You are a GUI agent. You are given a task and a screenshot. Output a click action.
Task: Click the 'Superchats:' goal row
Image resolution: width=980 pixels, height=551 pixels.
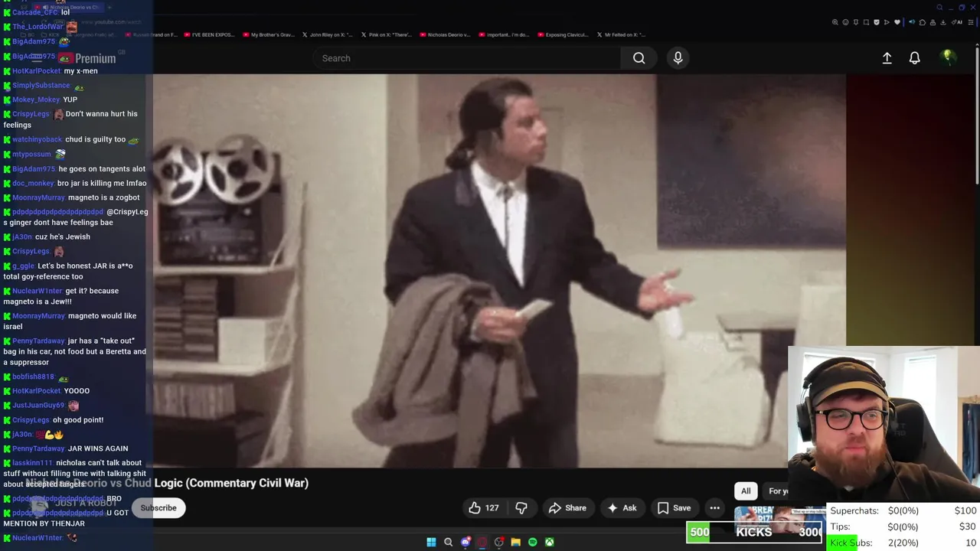pyautogui.click(x=903, y=510)
